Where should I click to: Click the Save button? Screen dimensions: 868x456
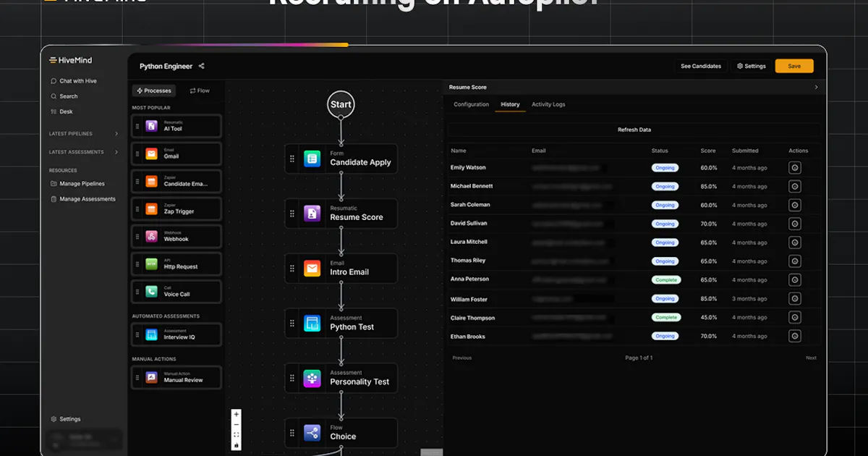coord(794,66)
